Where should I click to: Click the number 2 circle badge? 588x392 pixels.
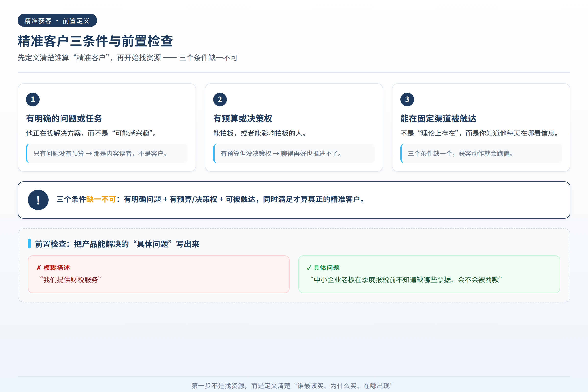point(220,99)
